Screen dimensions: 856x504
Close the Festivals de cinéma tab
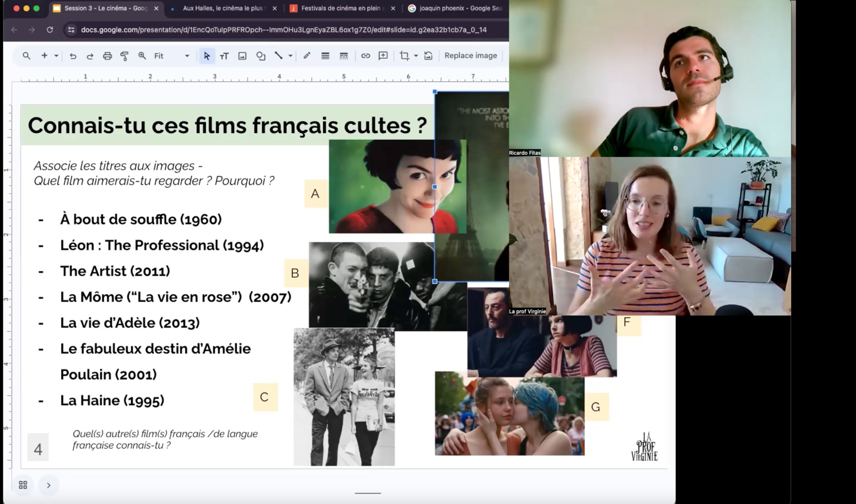tap(393, 8)
